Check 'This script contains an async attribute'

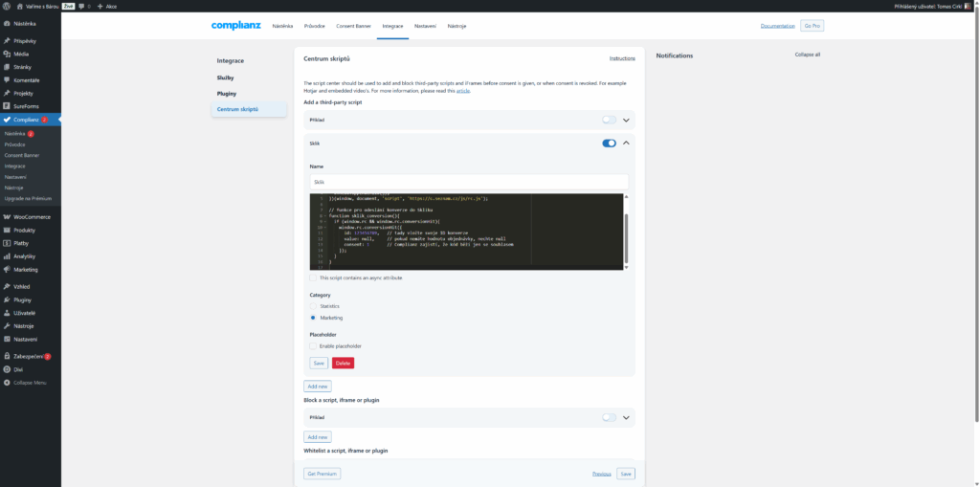(x=314, y=277)
